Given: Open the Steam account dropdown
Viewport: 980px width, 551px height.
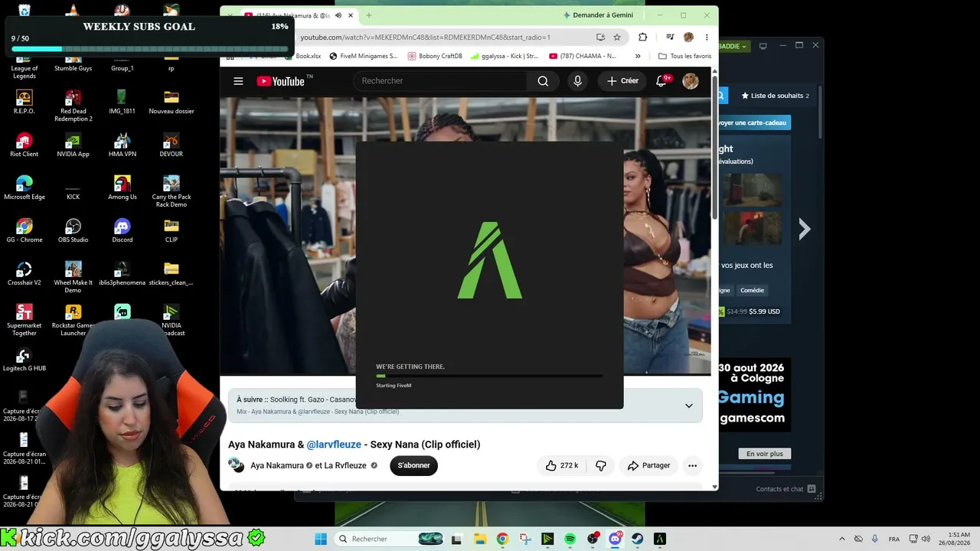Looking at the screenshot, I should [733, 46].
